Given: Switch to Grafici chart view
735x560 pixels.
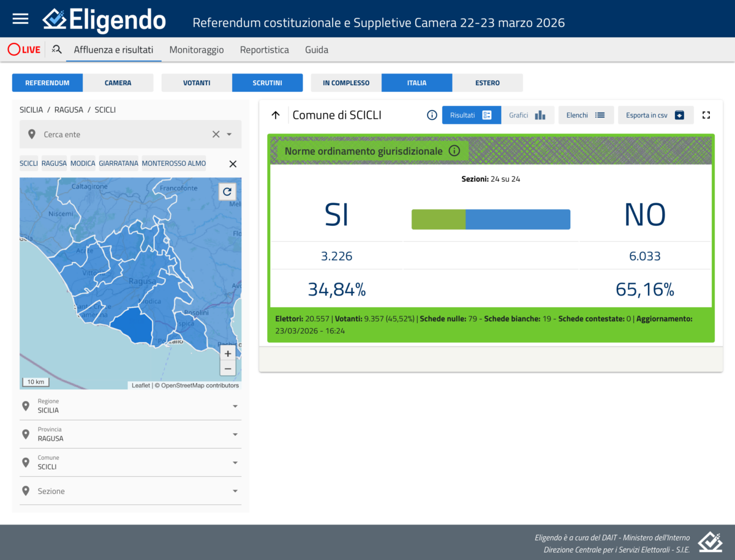Looking at the screenshot, I should [x=527, y=115].
